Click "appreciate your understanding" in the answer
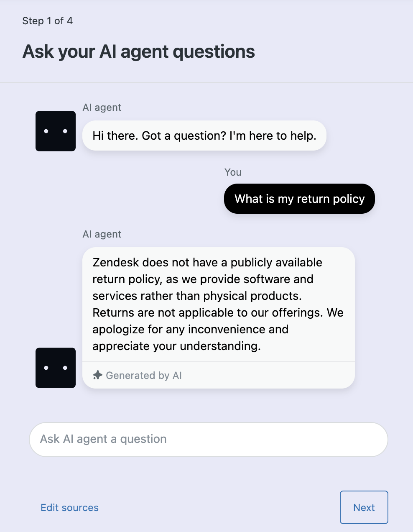 point(176,346)
